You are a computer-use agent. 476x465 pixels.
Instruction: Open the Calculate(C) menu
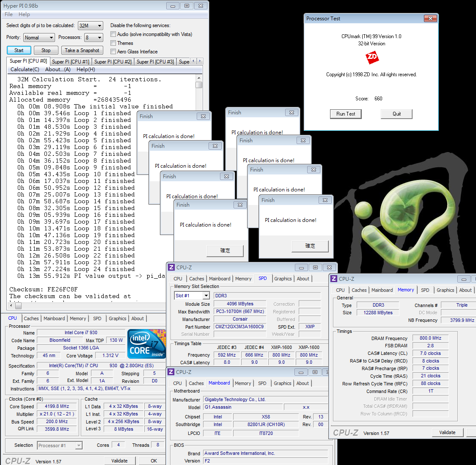(x=25, y=69)
